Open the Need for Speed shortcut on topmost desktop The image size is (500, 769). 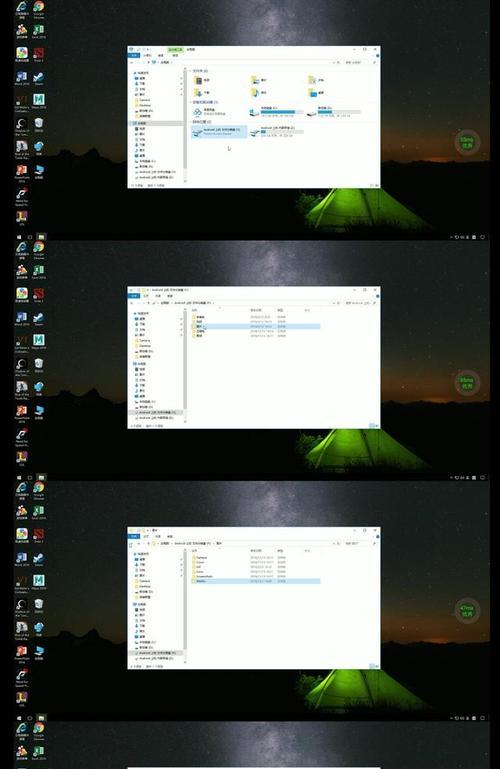click(22, 196)
